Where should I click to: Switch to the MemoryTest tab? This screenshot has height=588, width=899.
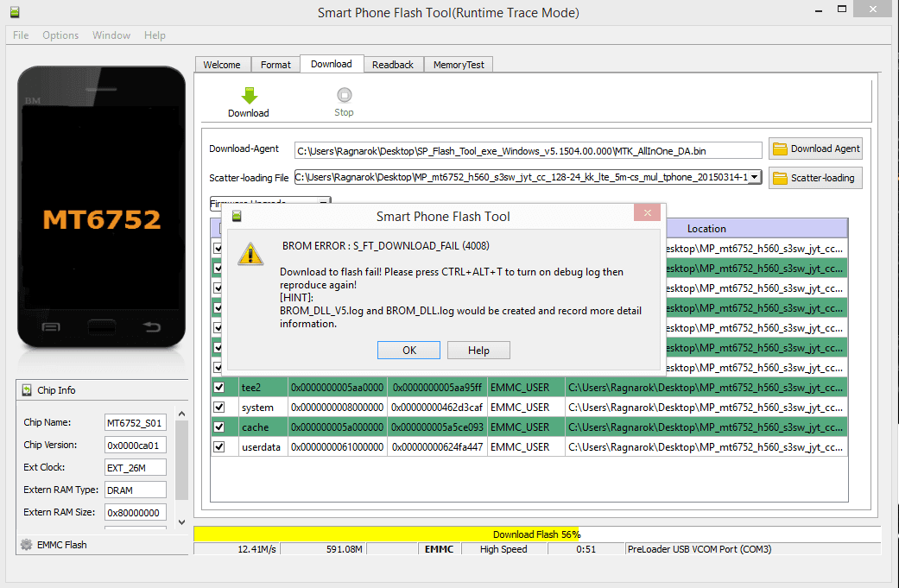click(459, 65)
